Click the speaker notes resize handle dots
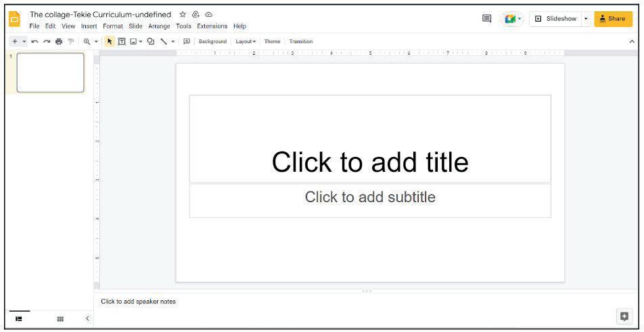The image size is (644, 332). pyautogui.click(x=367, y=291)
